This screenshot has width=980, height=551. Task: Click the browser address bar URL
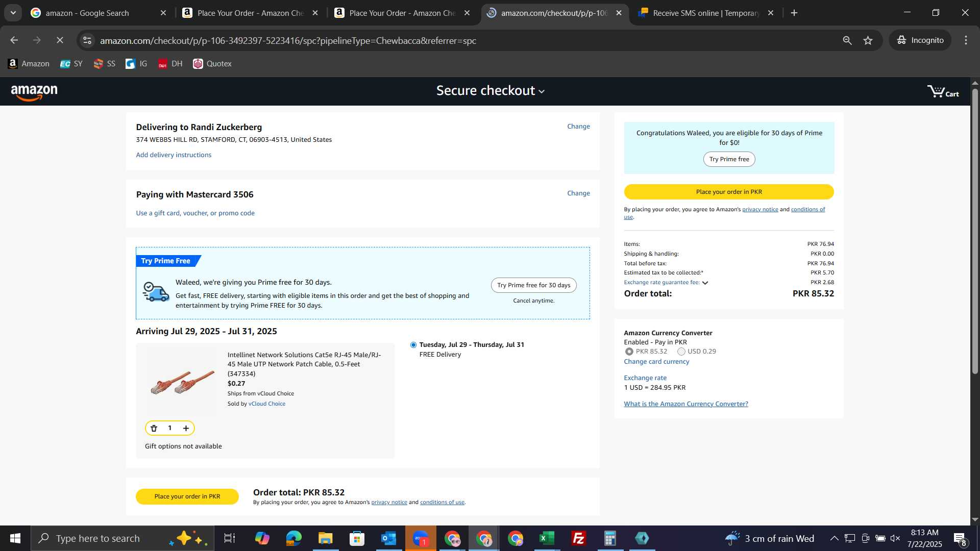point(288,41)
